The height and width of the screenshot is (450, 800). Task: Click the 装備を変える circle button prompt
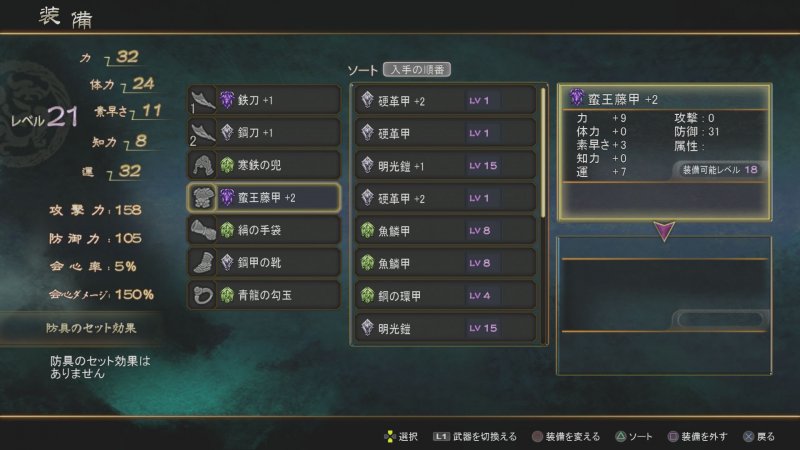[566, 437]
